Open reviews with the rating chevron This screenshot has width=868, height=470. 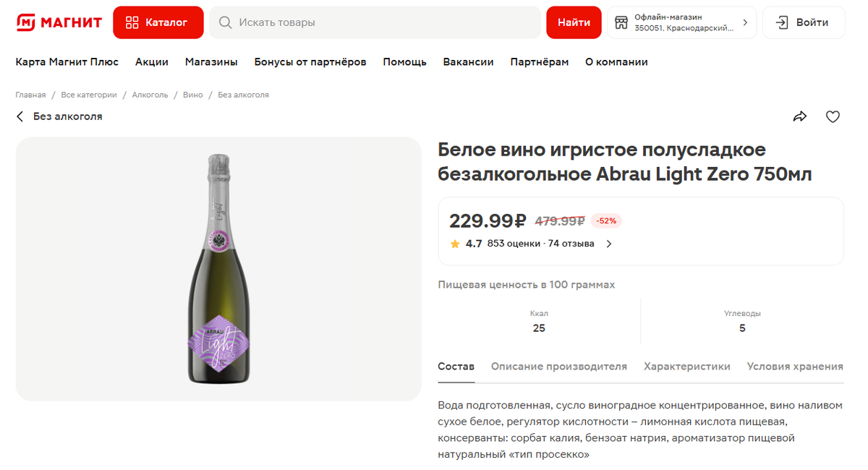click(609, 244)
